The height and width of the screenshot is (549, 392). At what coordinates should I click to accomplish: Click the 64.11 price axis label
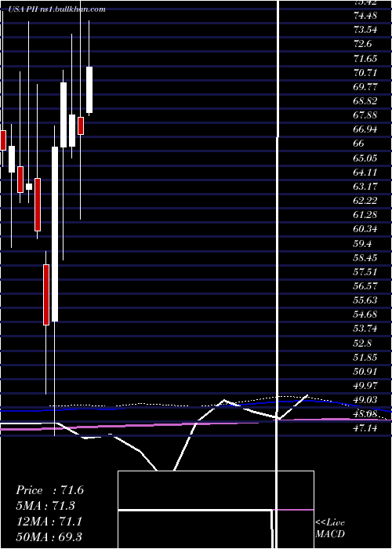click(x=365, y=172)
